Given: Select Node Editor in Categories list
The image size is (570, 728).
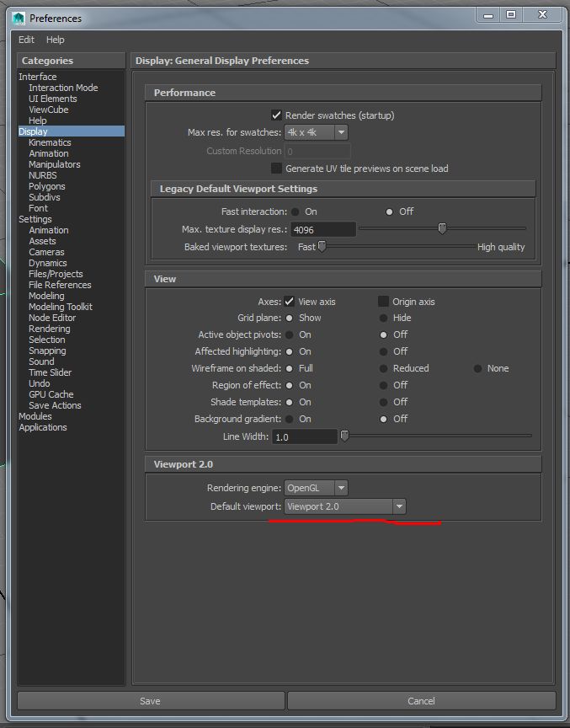Looking at the screenshot, I should (x=52, y=318).
